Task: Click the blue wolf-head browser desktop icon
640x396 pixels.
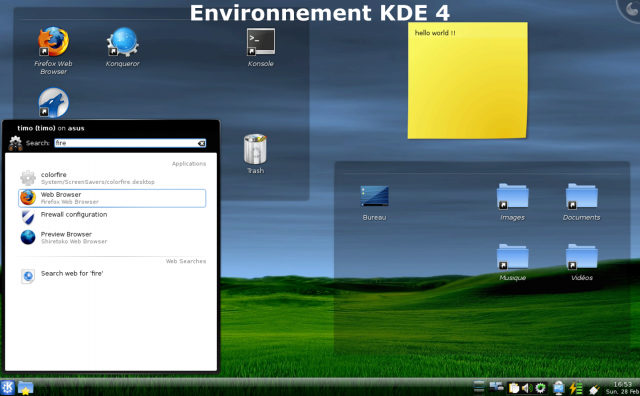Action: click(x=53, y=102)
